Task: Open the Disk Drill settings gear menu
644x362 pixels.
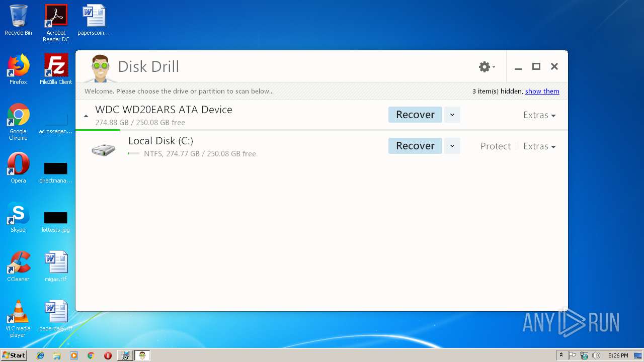Action: [x=487, y=67]
